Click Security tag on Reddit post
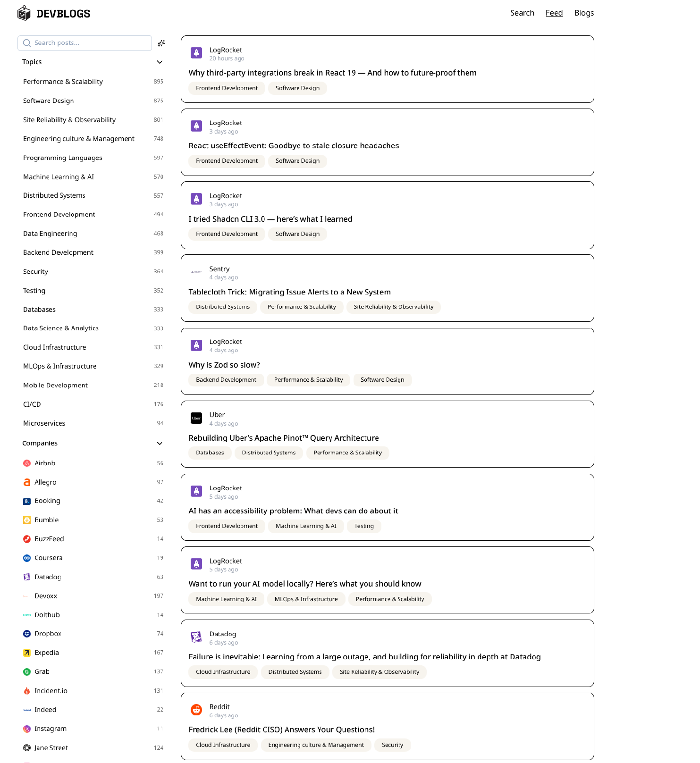This screenshot has width=700, height=763. [392, 745]
